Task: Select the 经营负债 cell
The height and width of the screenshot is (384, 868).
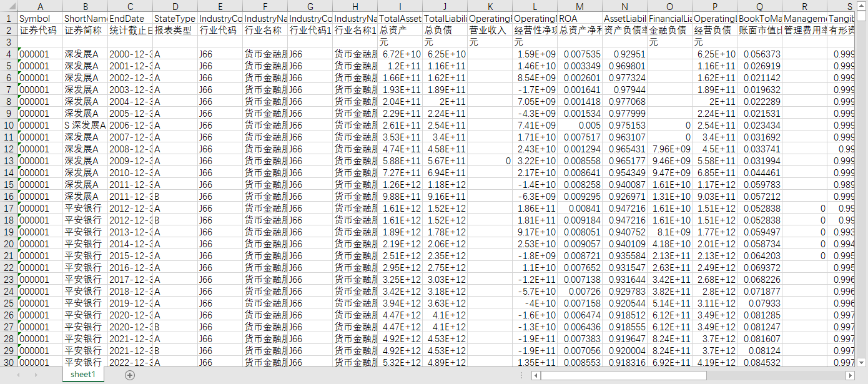Action: (714, 30)
